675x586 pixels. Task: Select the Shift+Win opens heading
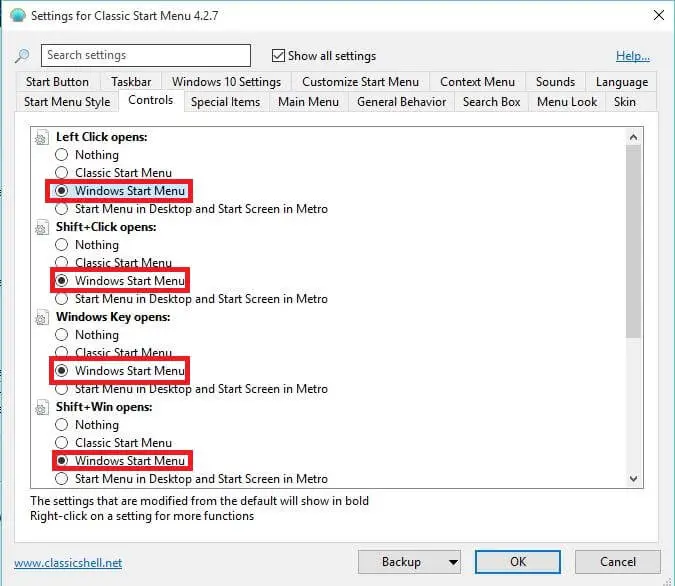[x=104, y=407]
